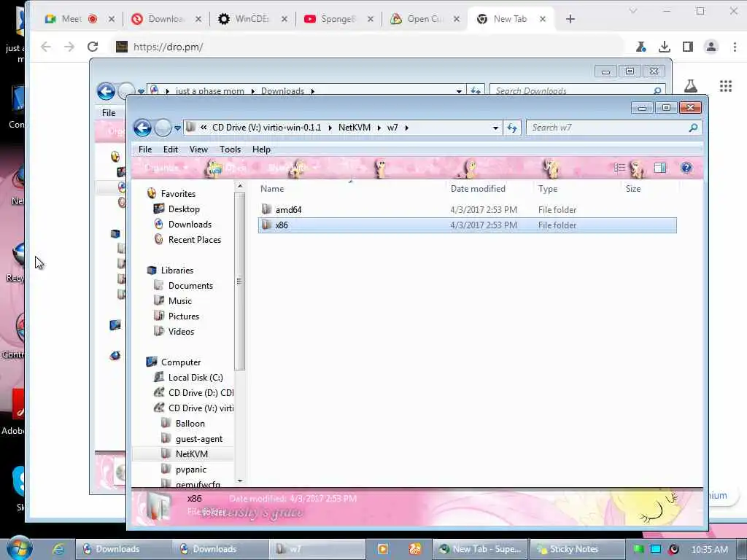Change view layout icon in toolbar
Viewport: 747px width, 560px height.
click(x=619, y=168)
